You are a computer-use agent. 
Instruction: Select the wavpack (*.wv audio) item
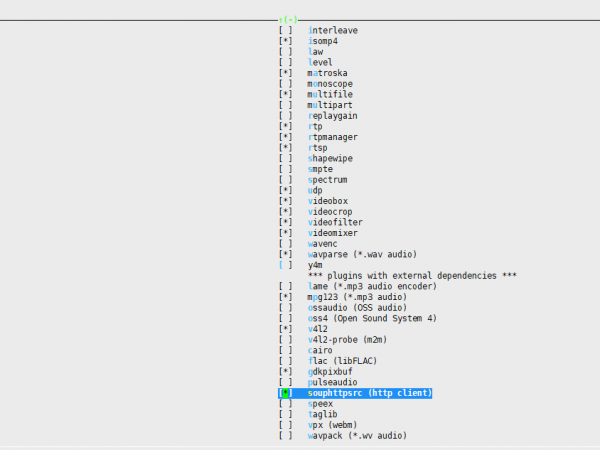(357, 436)
